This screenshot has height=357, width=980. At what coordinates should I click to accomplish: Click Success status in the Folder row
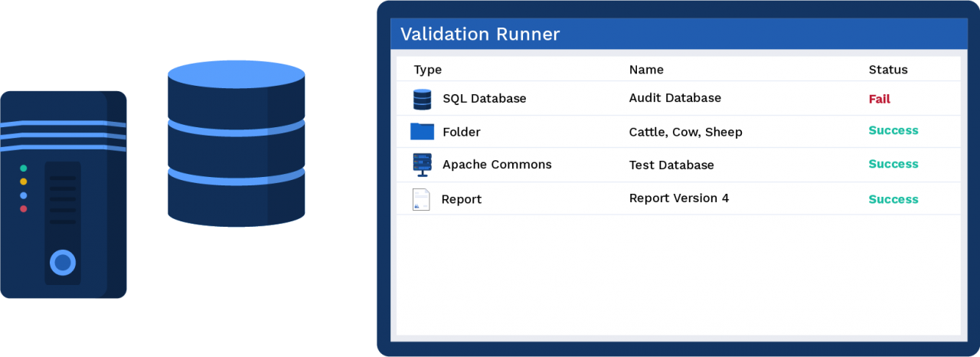[x=893, y=130]
